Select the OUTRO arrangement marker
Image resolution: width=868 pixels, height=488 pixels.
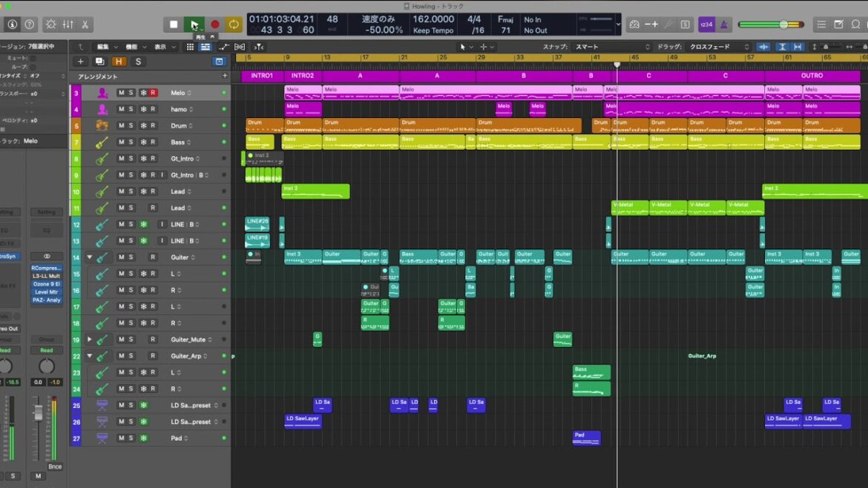[812, 76]
